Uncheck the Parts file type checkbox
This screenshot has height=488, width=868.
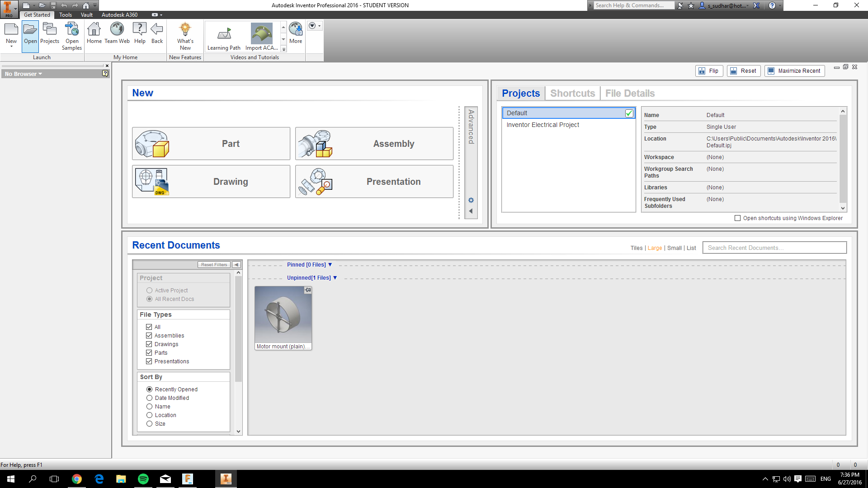point(149,353)
